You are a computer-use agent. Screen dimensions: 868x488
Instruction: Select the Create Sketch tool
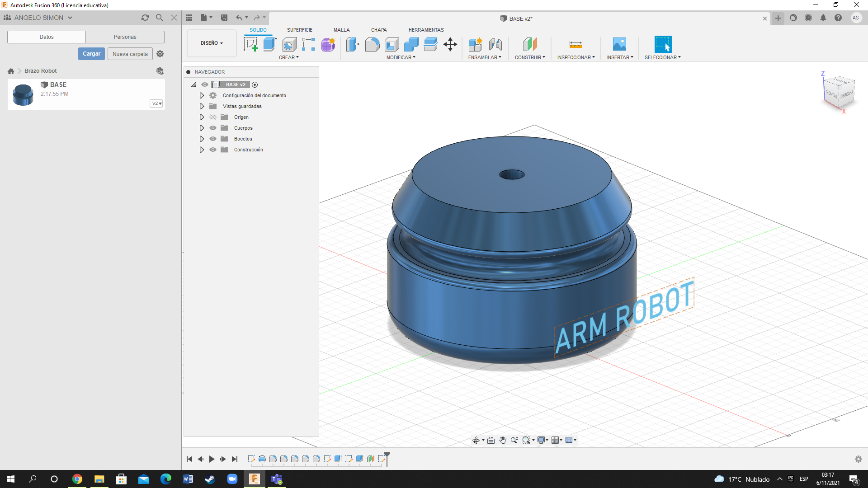250,44
